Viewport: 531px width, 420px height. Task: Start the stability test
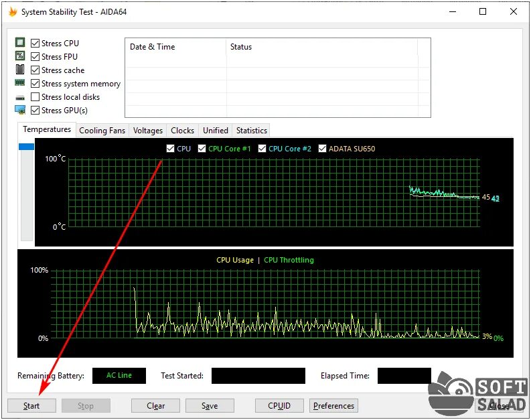pyautogui.click(x=31, y=405)
